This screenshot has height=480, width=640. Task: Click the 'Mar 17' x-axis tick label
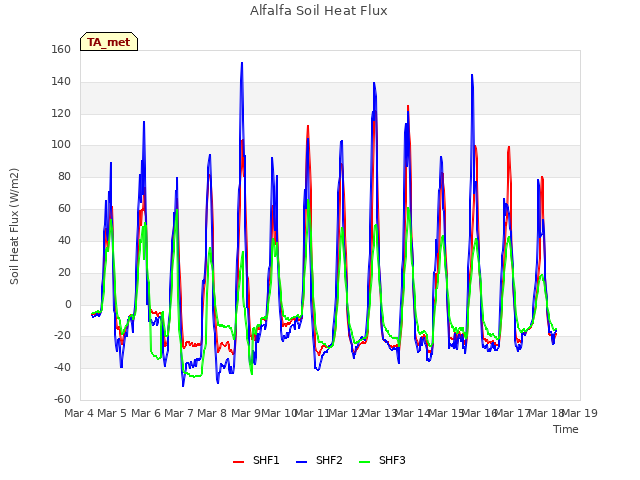[512, 413]
